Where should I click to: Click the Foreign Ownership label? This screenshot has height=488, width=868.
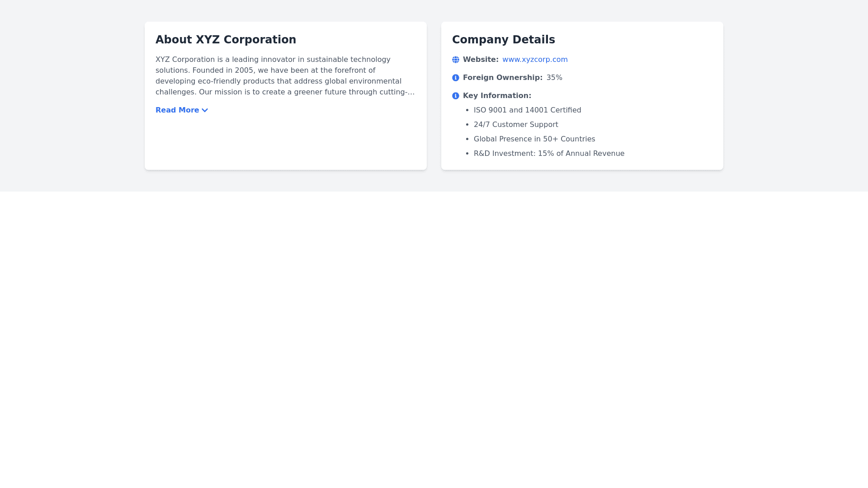tap(502, 78)
